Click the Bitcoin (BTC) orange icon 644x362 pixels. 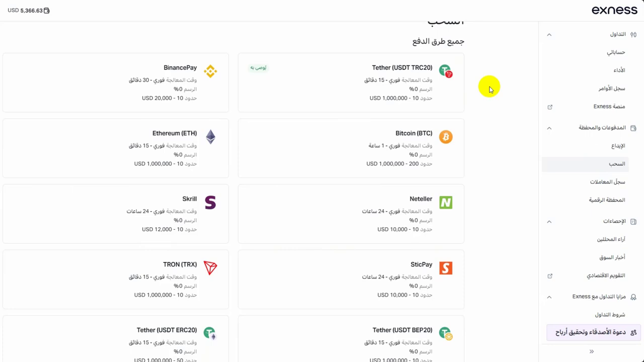[x=446, y=137]
